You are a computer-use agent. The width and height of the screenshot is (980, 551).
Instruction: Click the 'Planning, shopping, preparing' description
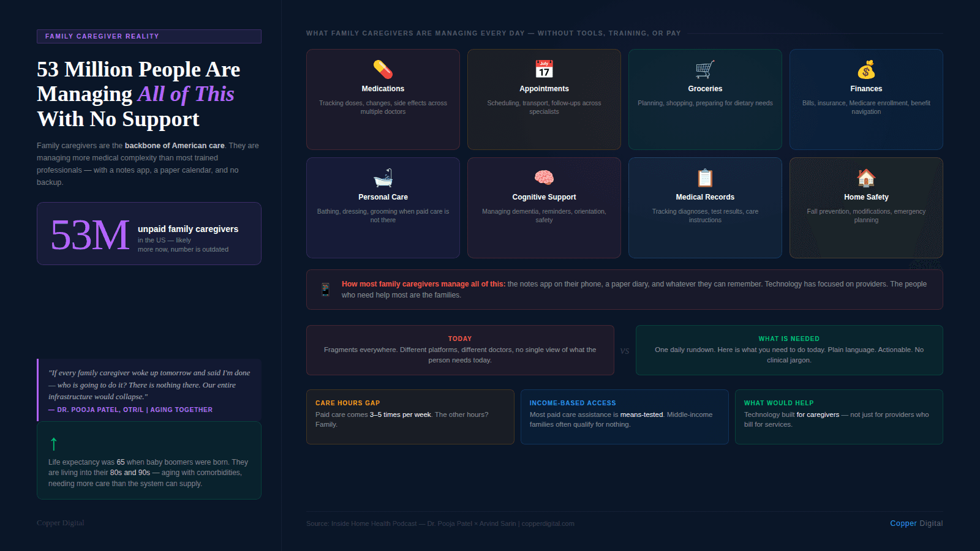tap(705, 103)
